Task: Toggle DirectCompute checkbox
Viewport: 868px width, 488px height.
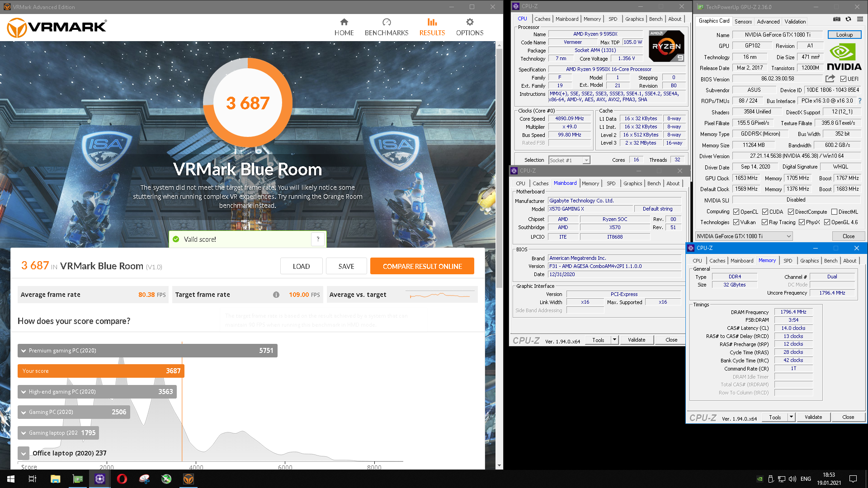Action: (791, 212)
